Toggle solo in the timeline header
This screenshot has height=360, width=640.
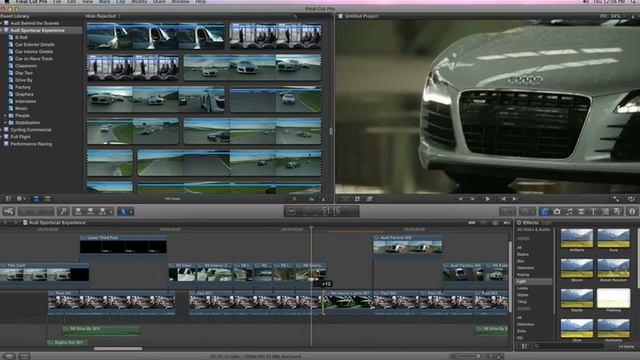pyautogui.click(x=495, y=223)
